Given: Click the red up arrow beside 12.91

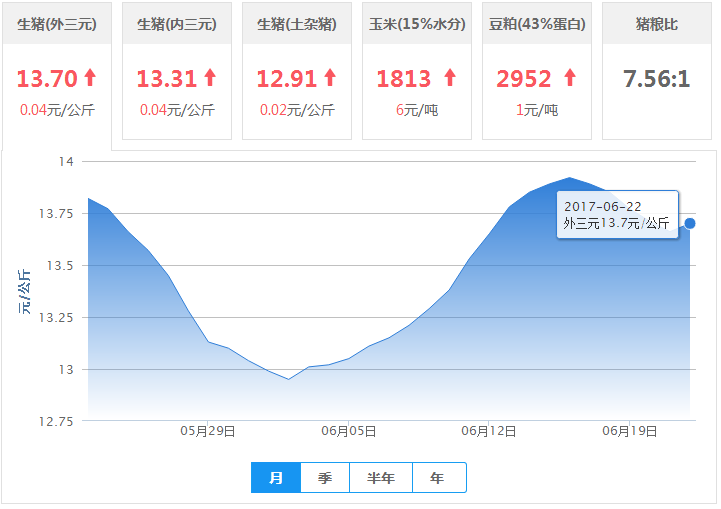Looking at the screenshot, I should coord(330,77).
